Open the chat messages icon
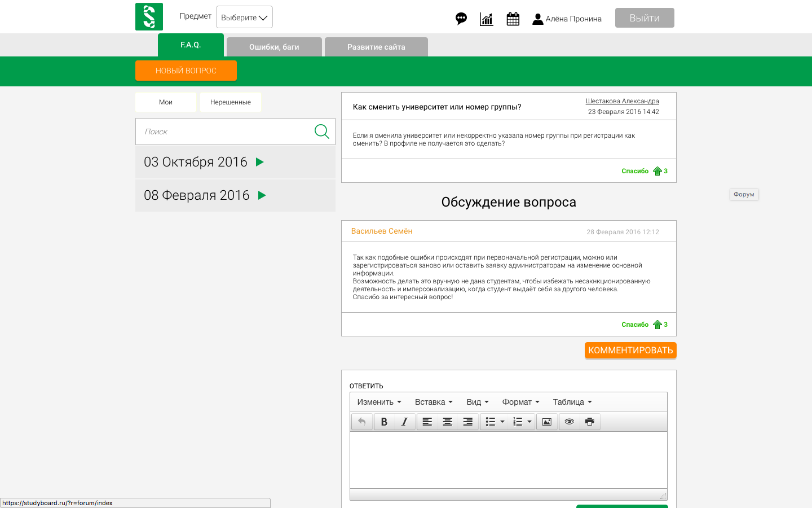The image size is (812, 508). pos(461,19)
